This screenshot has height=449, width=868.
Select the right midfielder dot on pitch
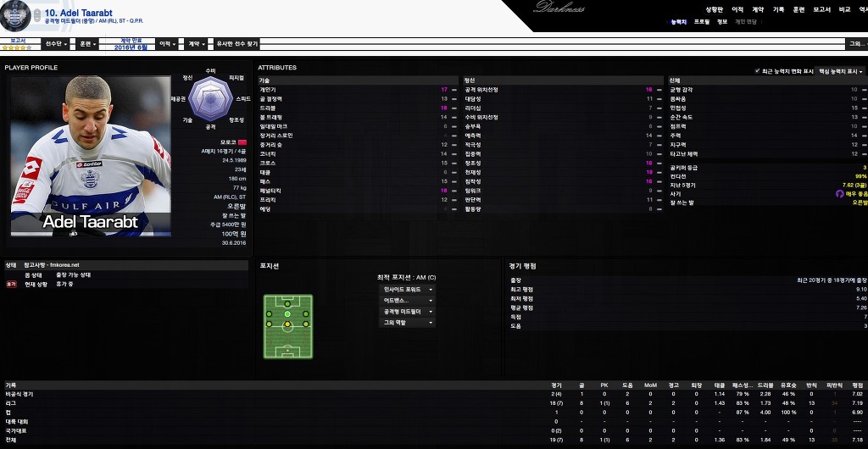(305, 324)
